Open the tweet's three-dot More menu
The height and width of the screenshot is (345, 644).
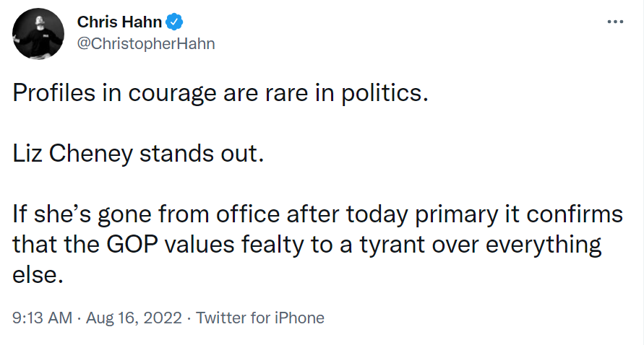[x=614, y=22]
